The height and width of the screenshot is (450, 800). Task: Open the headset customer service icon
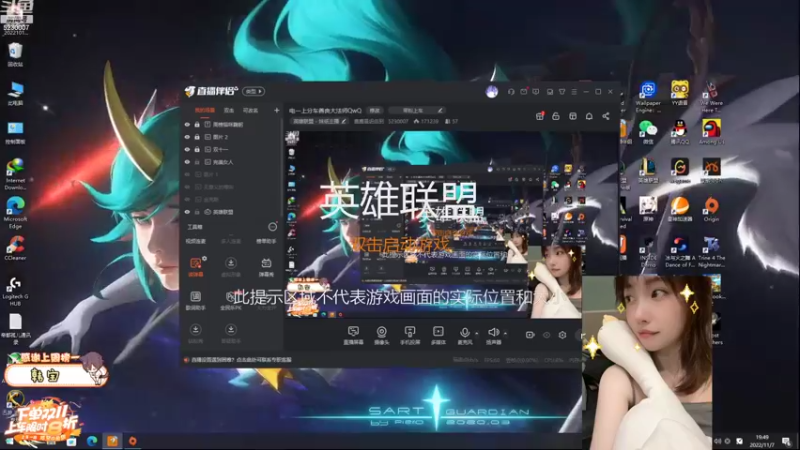[511, 92]
